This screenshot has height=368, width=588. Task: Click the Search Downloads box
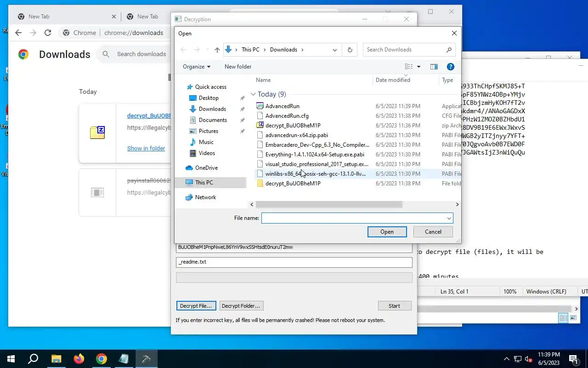[409, 50]
